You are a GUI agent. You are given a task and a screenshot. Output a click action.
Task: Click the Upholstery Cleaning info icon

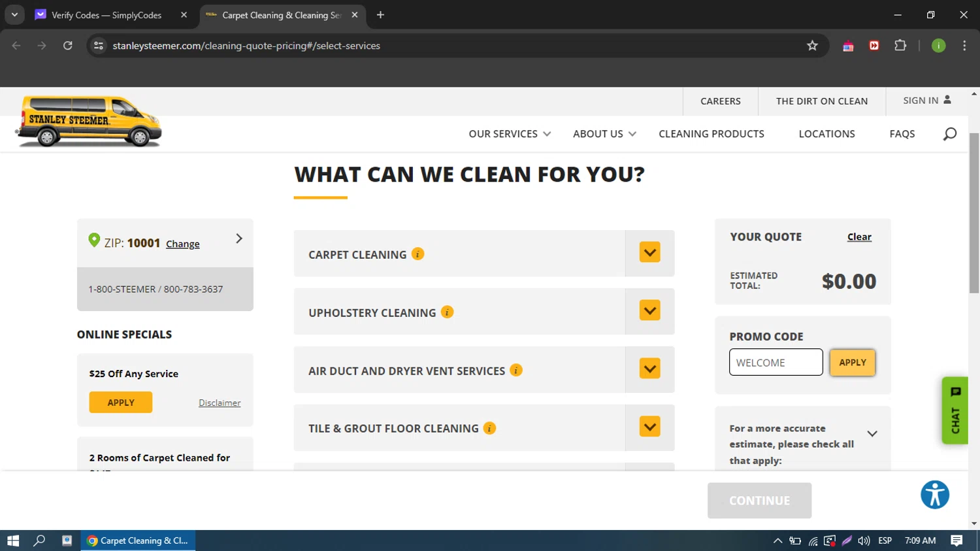(x=447, y=312)
